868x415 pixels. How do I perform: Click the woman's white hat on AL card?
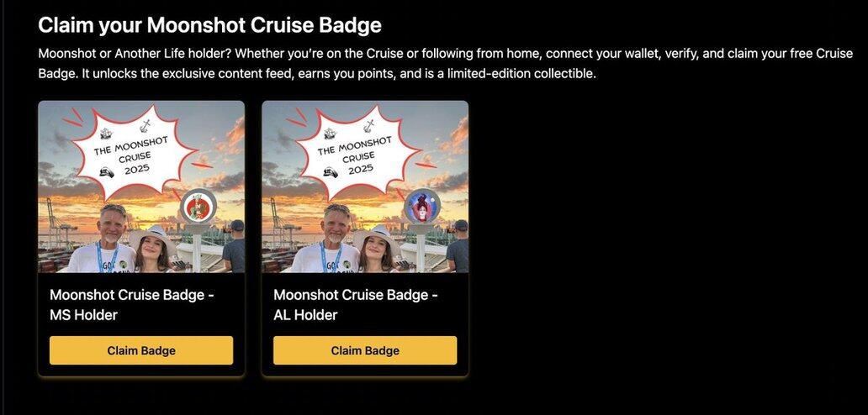(x=375, y=237)
